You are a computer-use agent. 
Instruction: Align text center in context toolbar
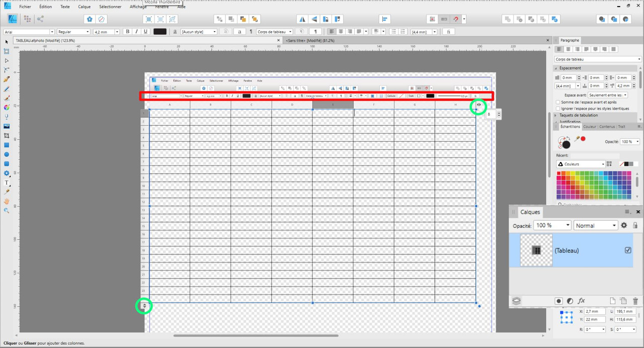pyautogui.click(x=341, y=32)
